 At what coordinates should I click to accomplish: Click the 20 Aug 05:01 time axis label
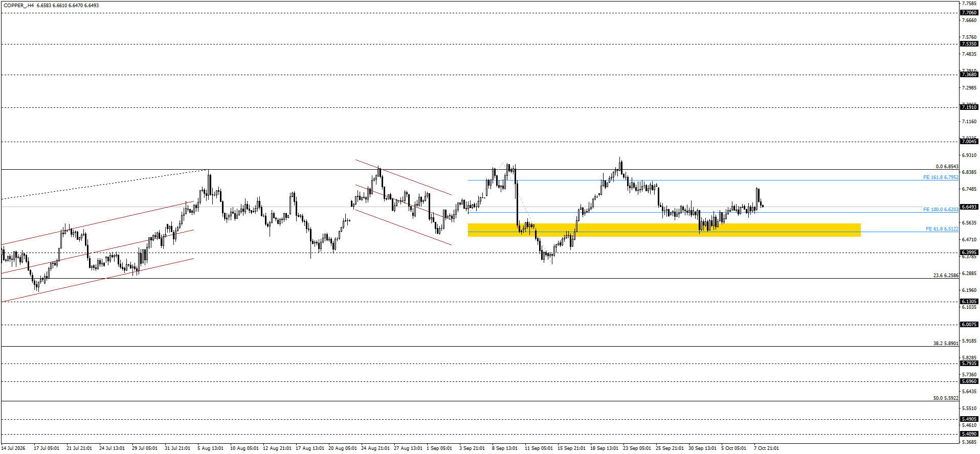[342, 448]
